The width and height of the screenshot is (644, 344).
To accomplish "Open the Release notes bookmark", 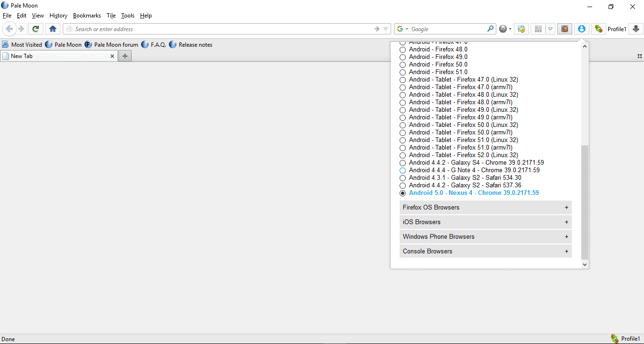I will pos(191,45).
